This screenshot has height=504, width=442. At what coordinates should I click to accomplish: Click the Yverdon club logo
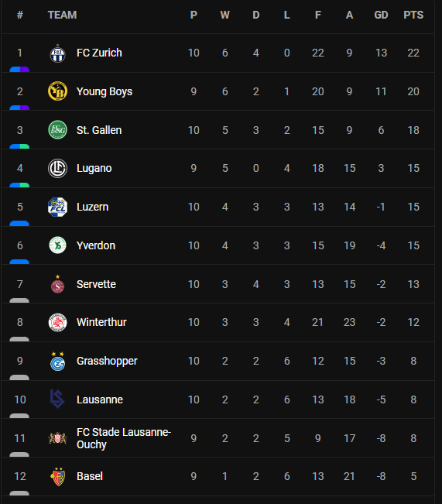point(57,245)
